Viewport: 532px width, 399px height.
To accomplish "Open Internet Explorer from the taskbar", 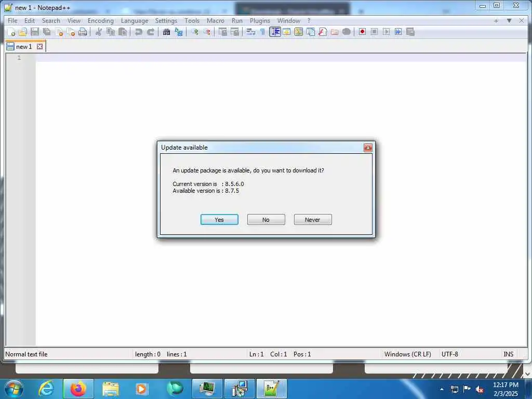I will [x=46, y=389].
